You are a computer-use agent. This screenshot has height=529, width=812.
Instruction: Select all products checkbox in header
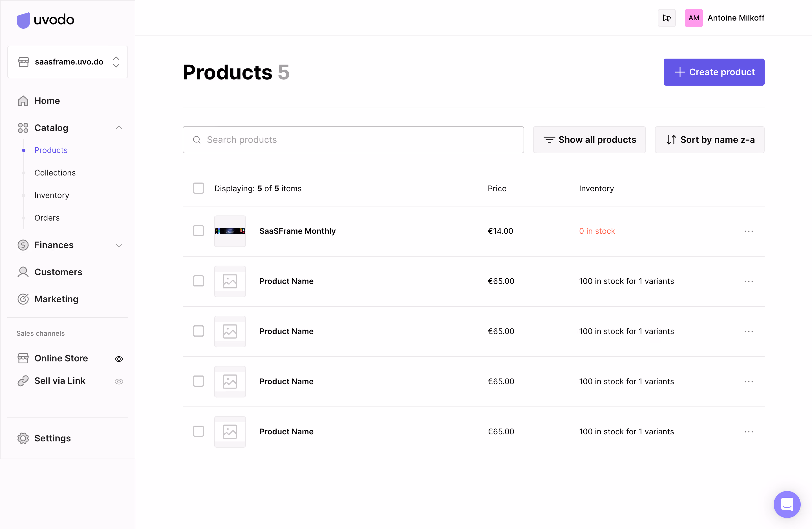click(x=198, y=188)
